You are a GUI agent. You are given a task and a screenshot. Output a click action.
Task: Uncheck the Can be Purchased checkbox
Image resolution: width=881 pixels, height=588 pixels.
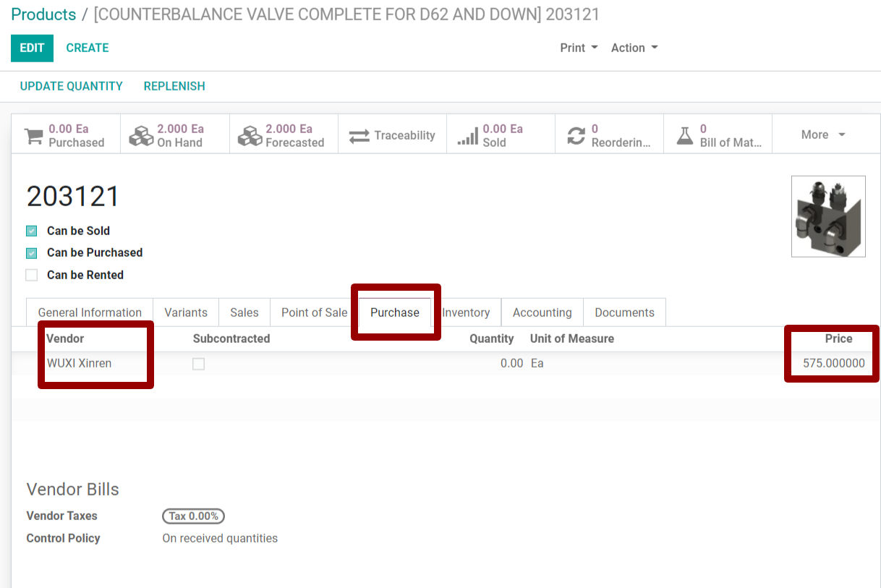[32, 253]
